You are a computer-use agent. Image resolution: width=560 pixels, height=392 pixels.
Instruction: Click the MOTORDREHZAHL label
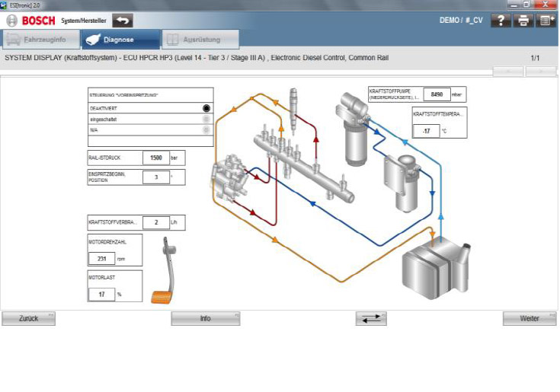pos(107,242)
